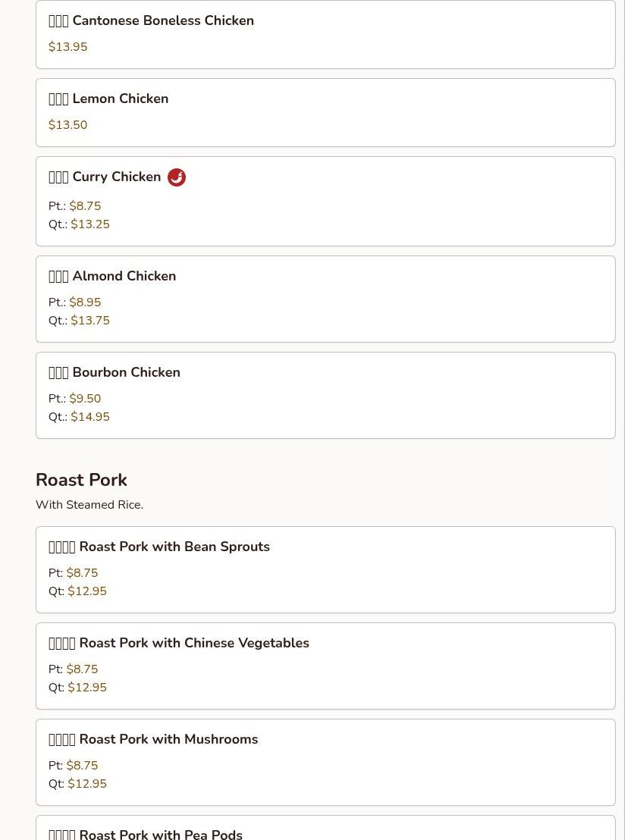Image resolution: width=640 pixels, height=840 pixels.
Task: Open Roast Pork with Mushrooms item
Action: 153,740
